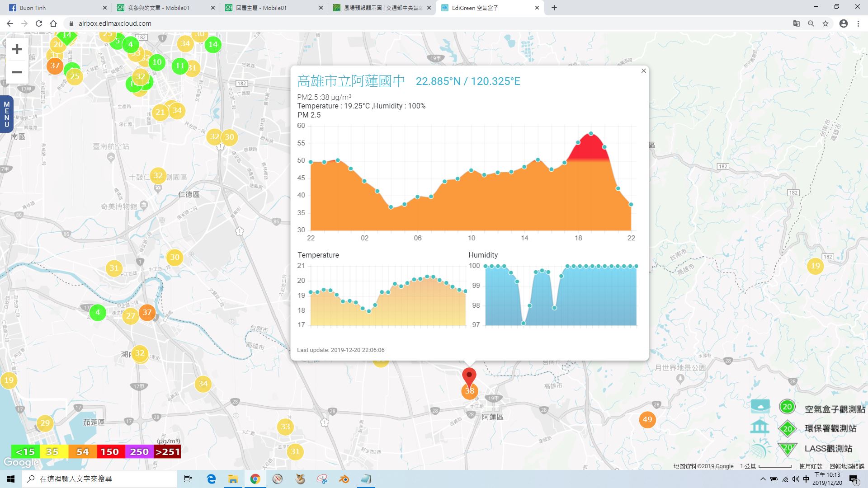Open the Chrome three-dot menu

click(858, 23)
